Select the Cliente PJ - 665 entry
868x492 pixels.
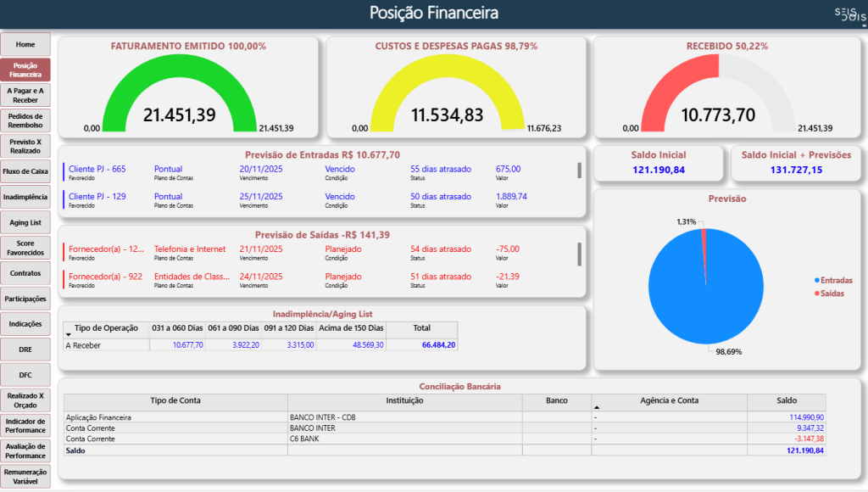tap(97, 170)
